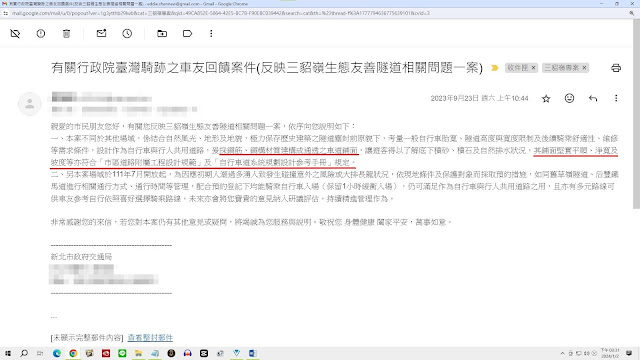Launch Microsoft Edge from the taskbar

(x=57, y=353)
